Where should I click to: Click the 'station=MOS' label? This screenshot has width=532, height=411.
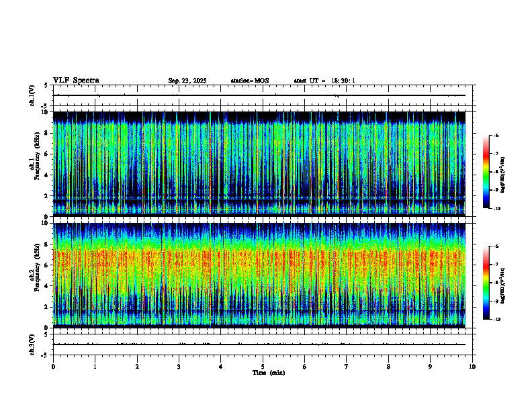tap(250, 81)
